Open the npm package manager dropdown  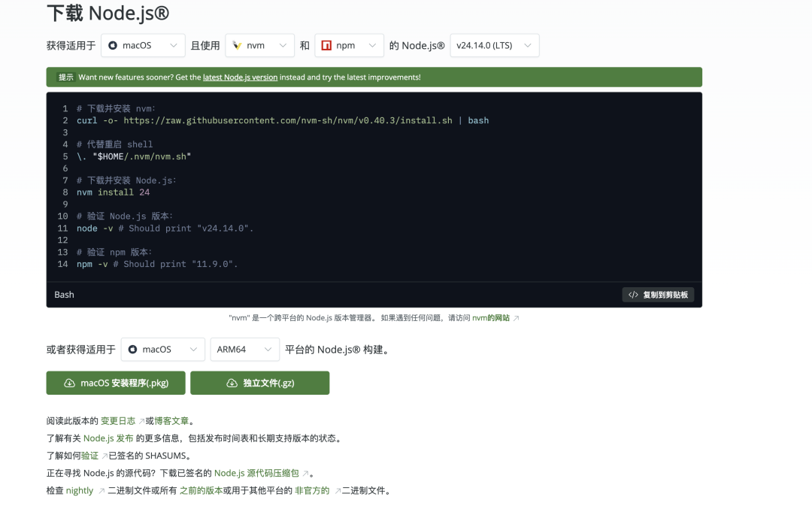pos(349,45)
